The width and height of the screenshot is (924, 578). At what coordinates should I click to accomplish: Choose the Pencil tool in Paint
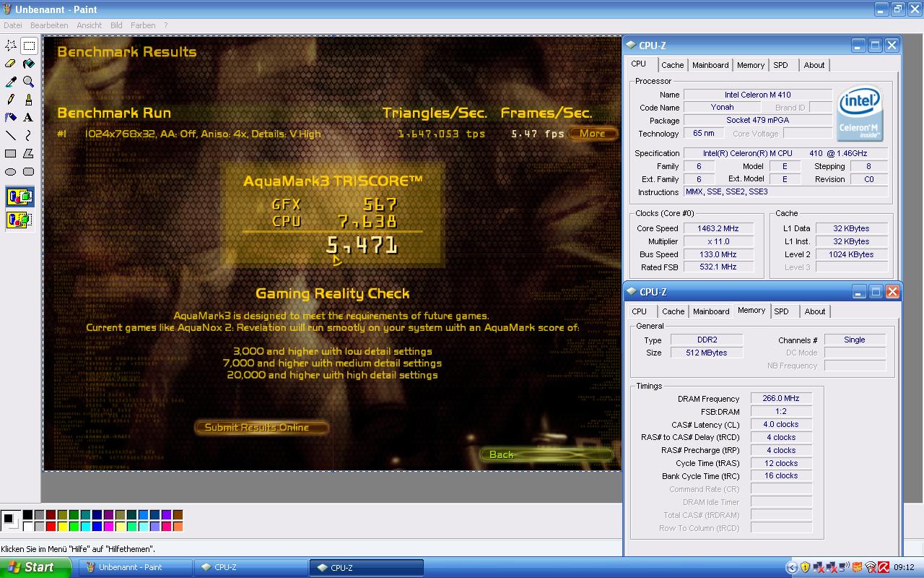pos(11,100)
